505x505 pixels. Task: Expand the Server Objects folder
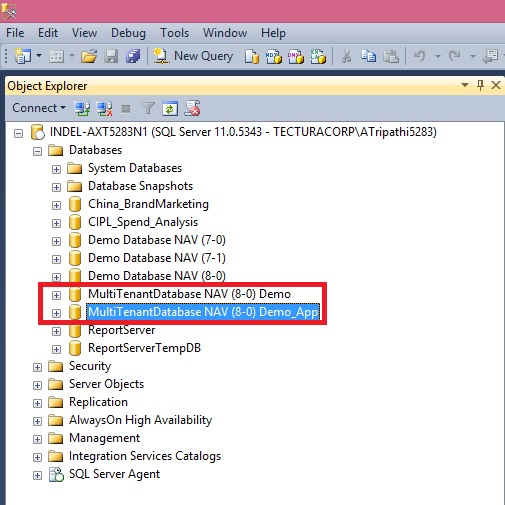38,386
